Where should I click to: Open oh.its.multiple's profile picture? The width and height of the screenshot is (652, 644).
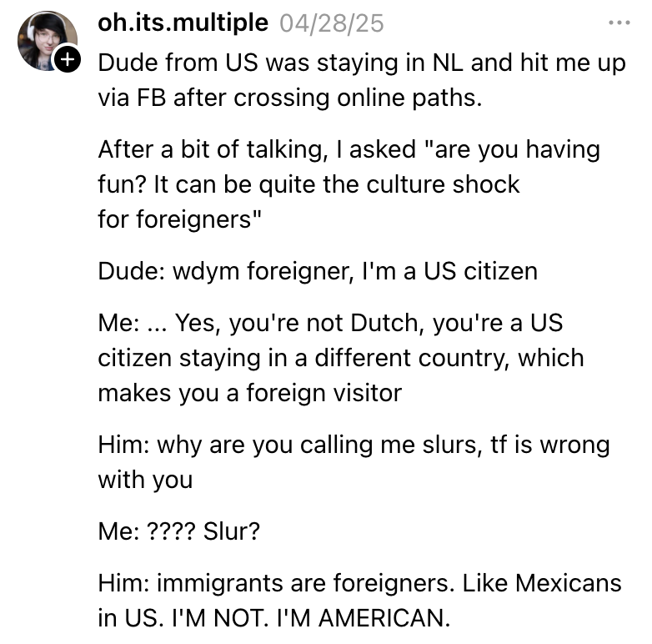[48, 41]
